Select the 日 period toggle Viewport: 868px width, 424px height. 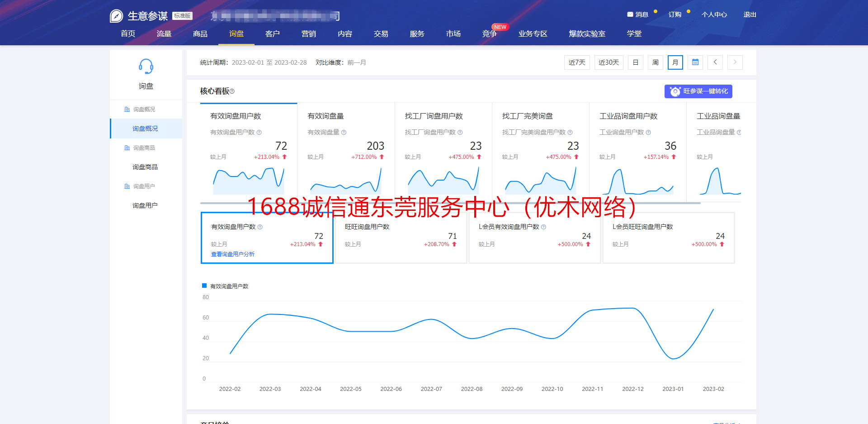(636, 62)
